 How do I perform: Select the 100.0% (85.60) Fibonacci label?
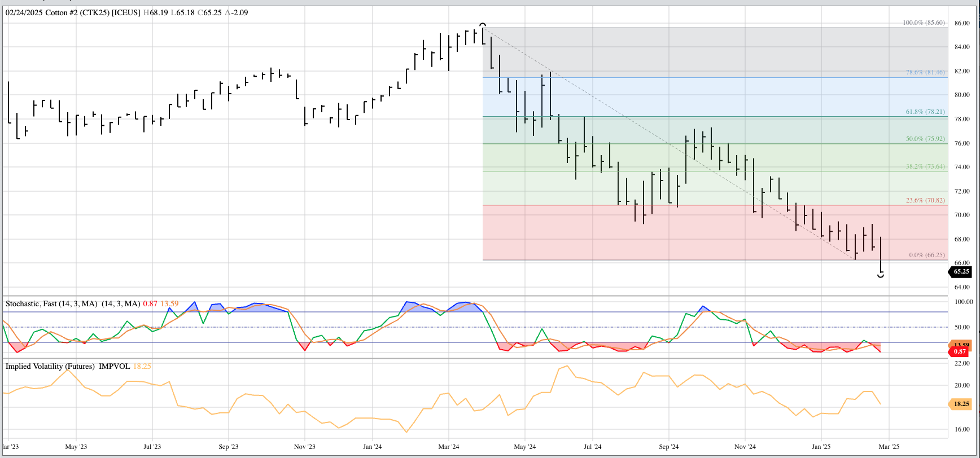tap(924, 23)
